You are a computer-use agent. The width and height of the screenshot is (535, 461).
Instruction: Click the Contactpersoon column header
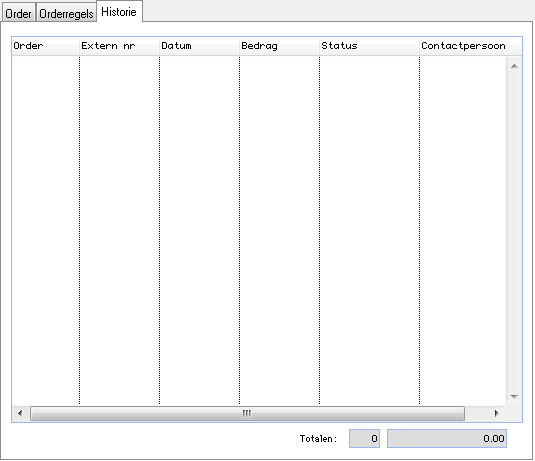(x=471, y=46)
